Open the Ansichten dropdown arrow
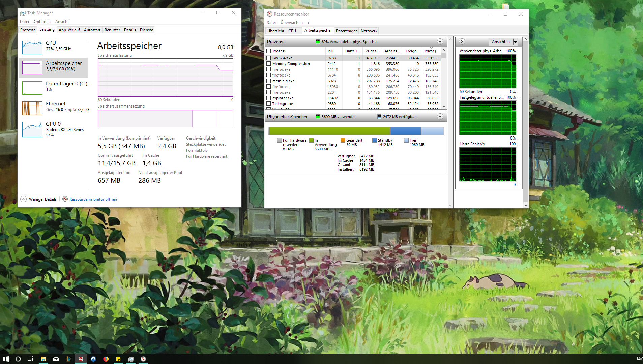This screenshot has height=364, width=643. click(x=515, y=42)
